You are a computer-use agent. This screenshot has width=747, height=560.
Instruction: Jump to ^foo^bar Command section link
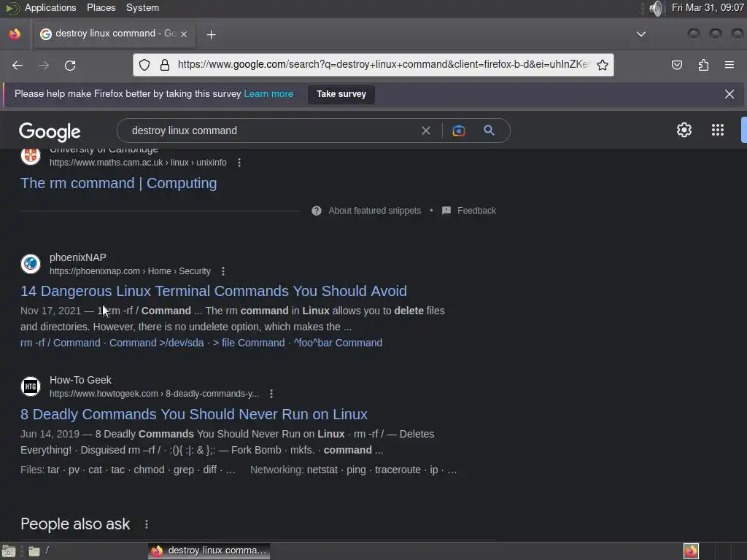coord(338,343)
